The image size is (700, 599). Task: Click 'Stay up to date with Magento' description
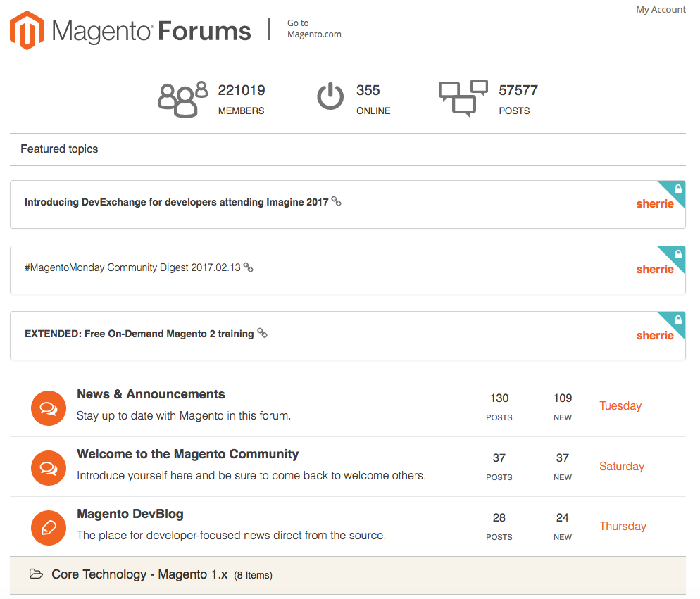(x=184, y=416)
